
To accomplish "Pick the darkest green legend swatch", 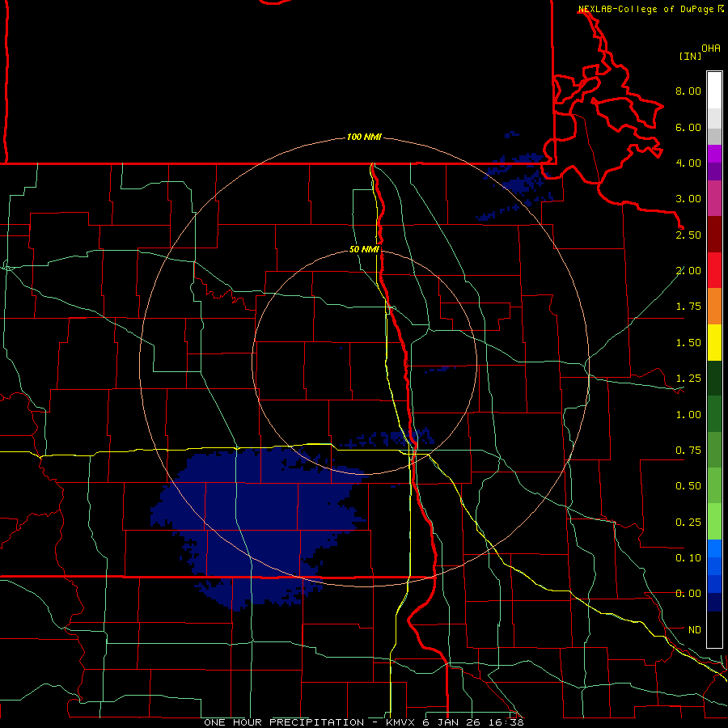I will tap(714, 378).
